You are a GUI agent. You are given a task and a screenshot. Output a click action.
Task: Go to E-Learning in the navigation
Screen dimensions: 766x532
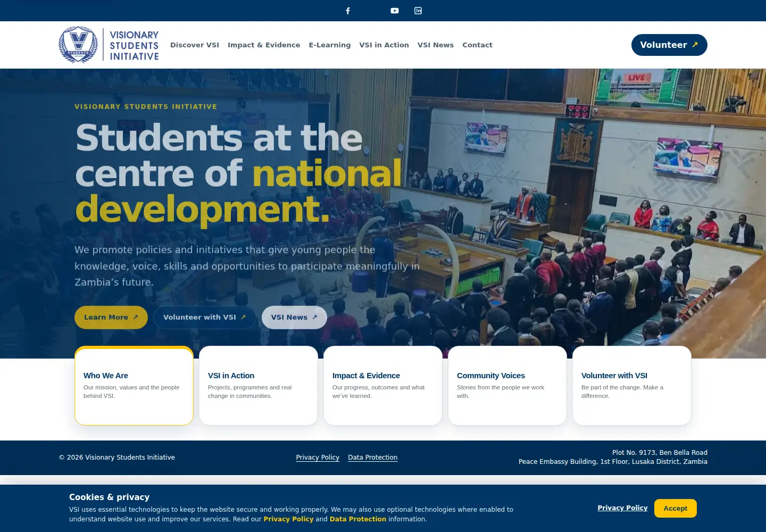330,45
